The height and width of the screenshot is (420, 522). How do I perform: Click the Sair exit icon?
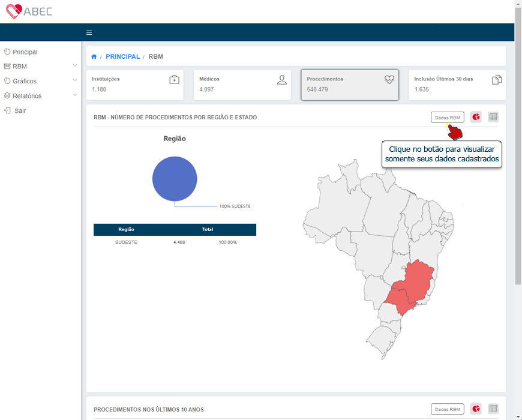coord(7,110)
